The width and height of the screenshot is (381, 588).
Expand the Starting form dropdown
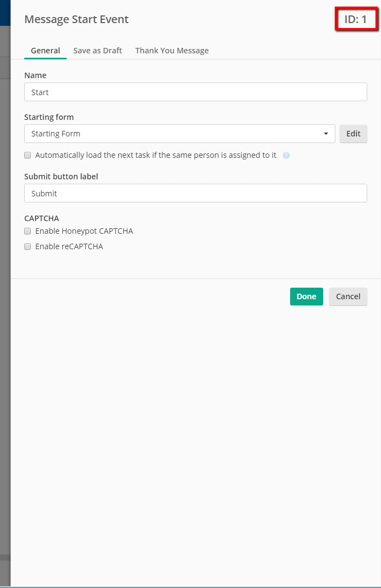point(179,134)
